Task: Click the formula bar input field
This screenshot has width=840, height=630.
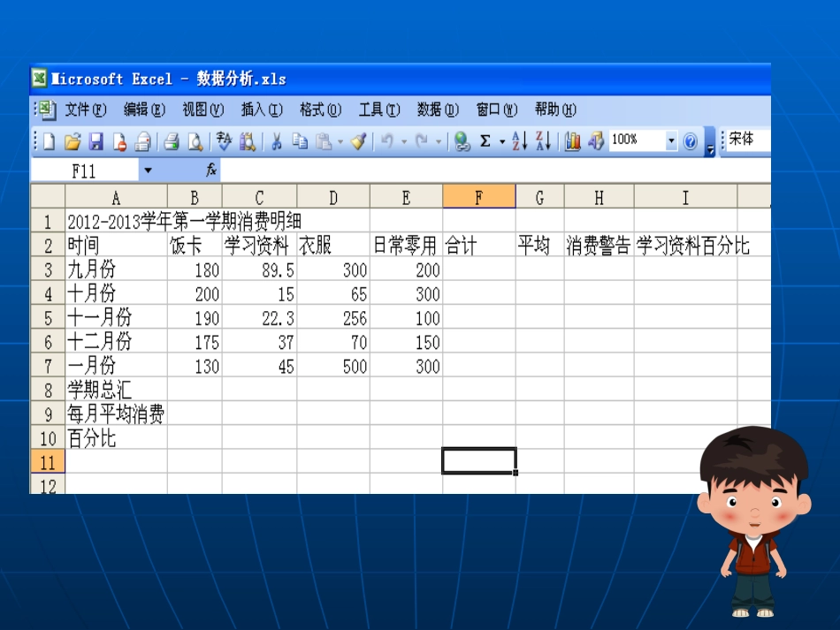Action: click(x=495, y=171)
